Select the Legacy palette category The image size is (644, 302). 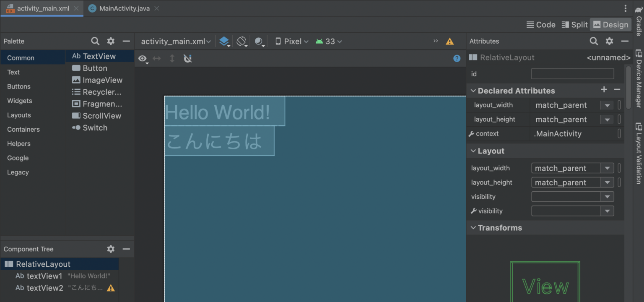(33, 172)
